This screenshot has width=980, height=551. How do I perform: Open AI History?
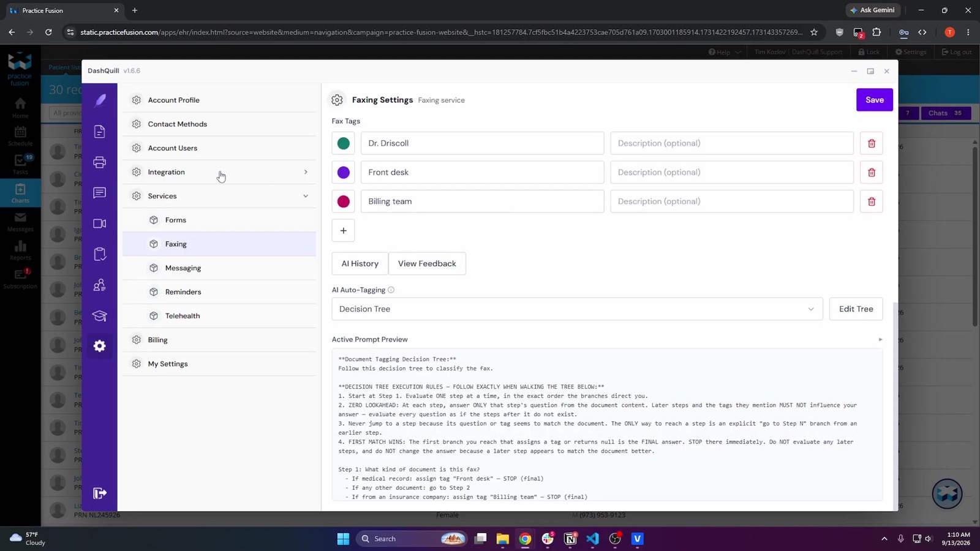pos(360,264)
